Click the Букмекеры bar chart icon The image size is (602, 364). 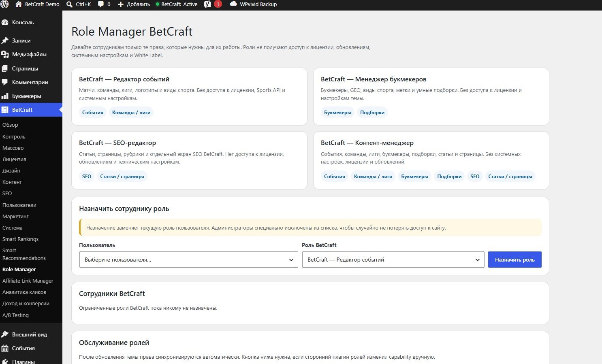[5, 96]
